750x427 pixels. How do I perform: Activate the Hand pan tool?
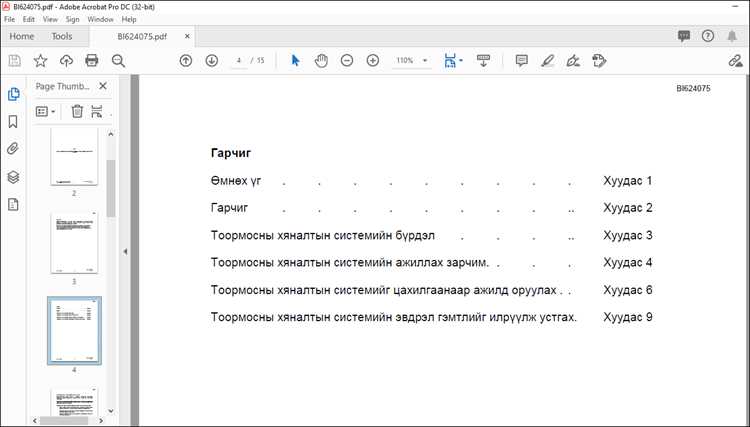pos(321,61)
